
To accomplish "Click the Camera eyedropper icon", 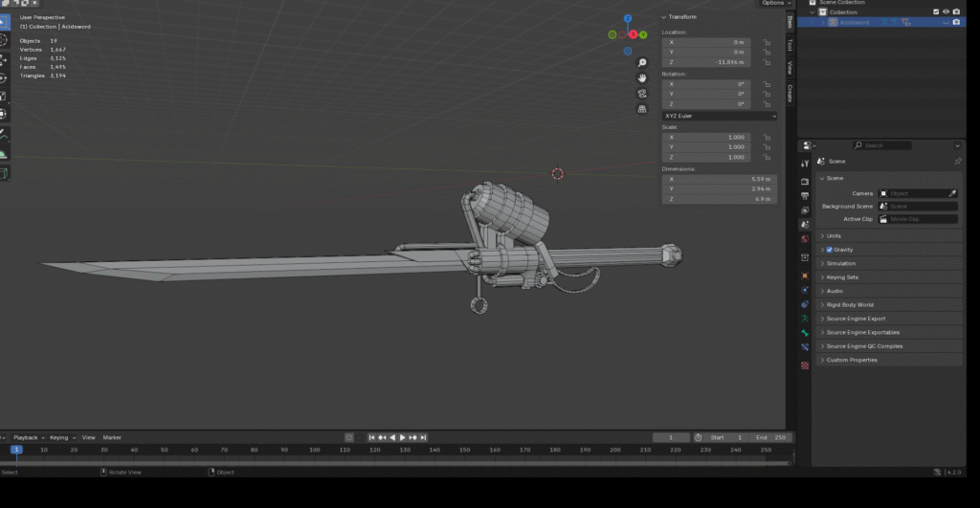I will 952,193.
